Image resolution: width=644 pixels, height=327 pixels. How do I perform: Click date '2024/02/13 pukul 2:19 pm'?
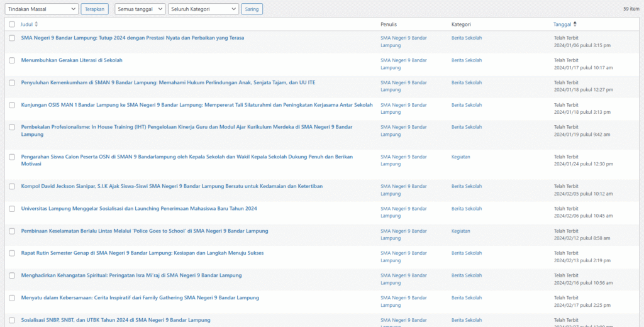pos(582,260)
